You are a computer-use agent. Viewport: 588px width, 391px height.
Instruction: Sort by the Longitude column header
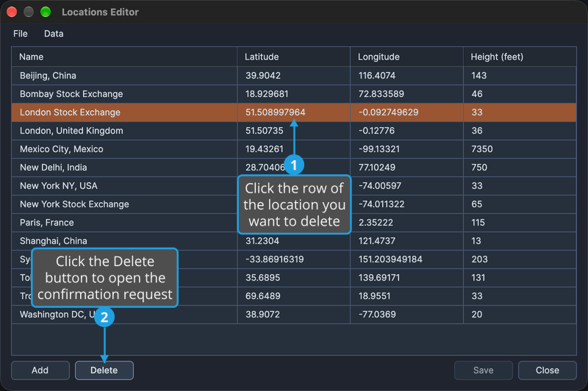[406, 57]
